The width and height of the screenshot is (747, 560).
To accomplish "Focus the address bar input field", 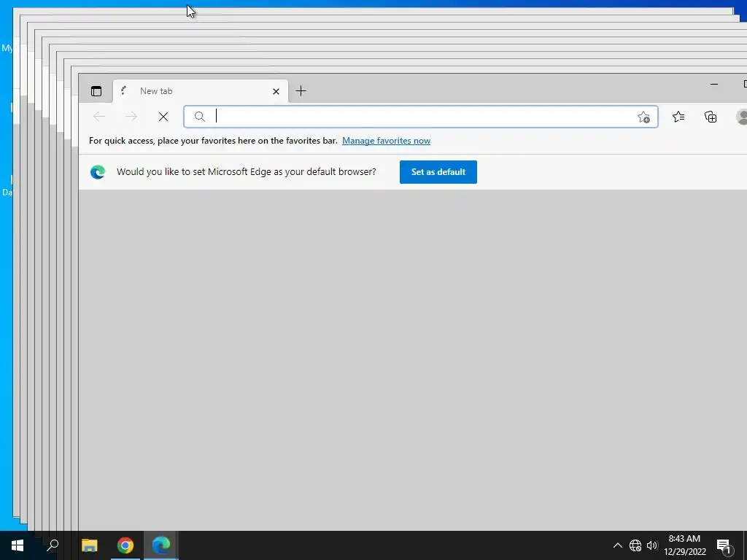I will coord(421,117).
